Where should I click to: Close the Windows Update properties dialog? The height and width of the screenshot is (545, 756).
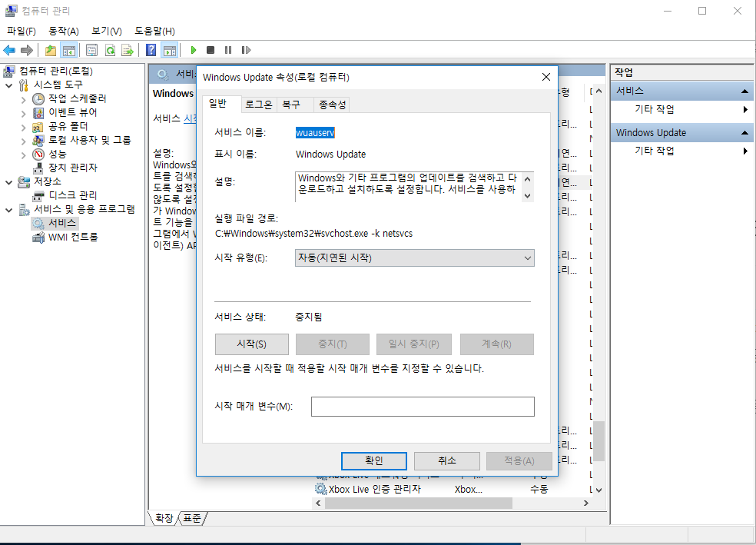(545, 77)
